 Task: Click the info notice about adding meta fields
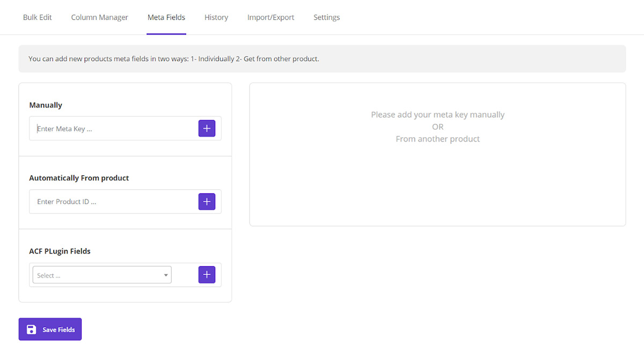click(x=322, y=58)
